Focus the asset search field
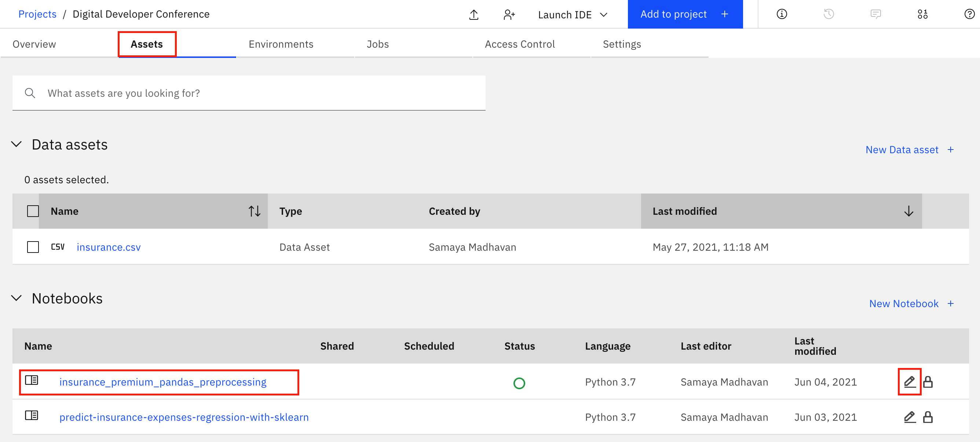The width and height of the screenshot is (980, 442). (249, 93)
